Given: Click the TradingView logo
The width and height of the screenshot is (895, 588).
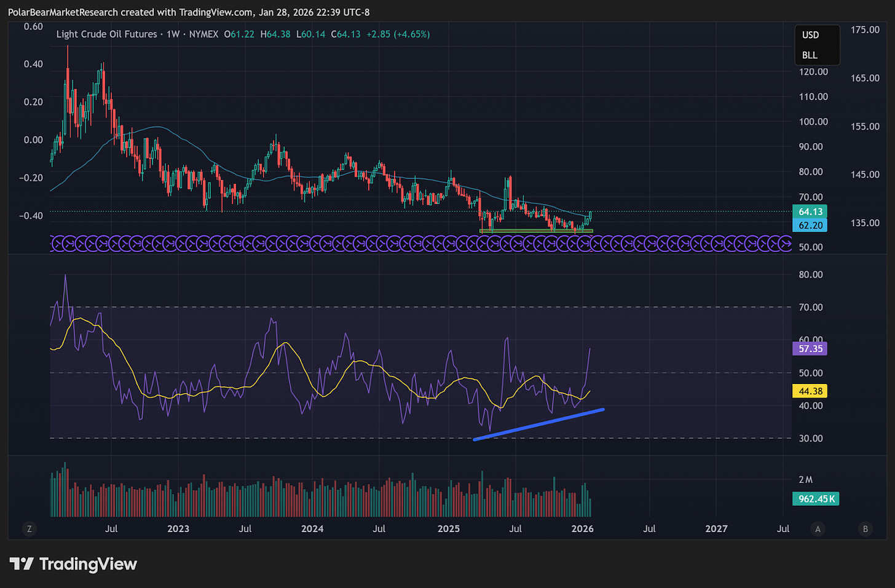Looking at the screenshot, I should click(73, 564).
